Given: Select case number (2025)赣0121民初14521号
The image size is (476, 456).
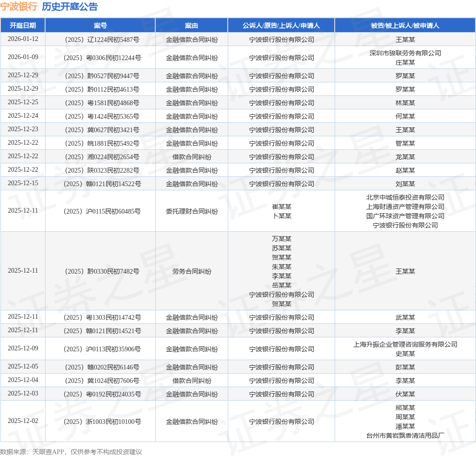Looking at the screenshot, I should click(102, 331).
